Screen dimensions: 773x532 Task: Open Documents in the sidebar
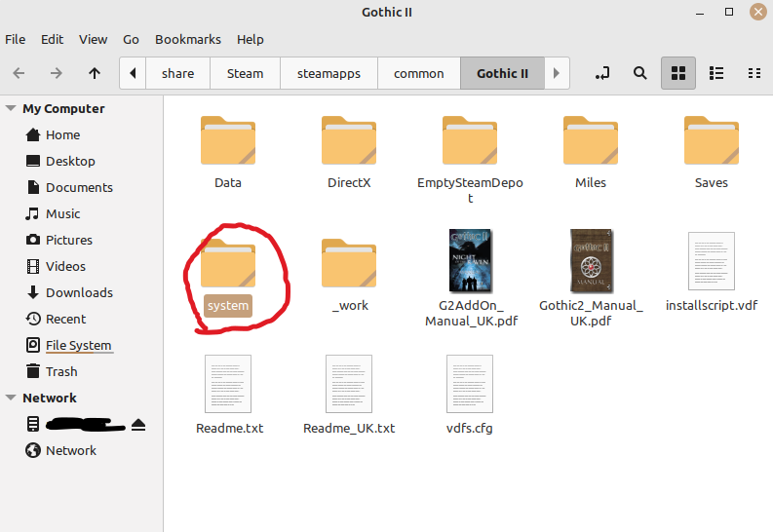click(x=81, y=187)
